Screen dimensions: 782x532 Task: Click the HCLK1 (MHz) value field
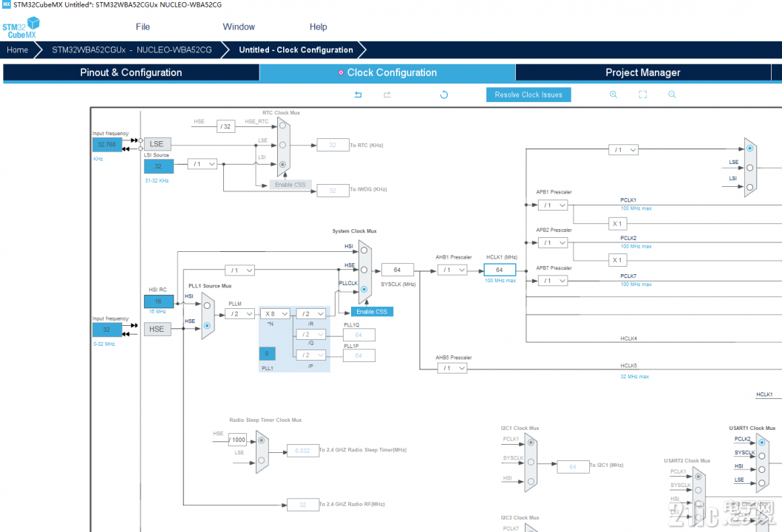point(500,270)
